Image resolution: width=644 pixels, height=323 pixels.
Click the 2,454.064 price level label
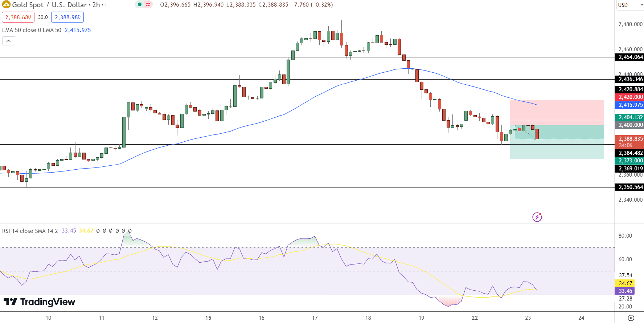click(x=629, y=57)
